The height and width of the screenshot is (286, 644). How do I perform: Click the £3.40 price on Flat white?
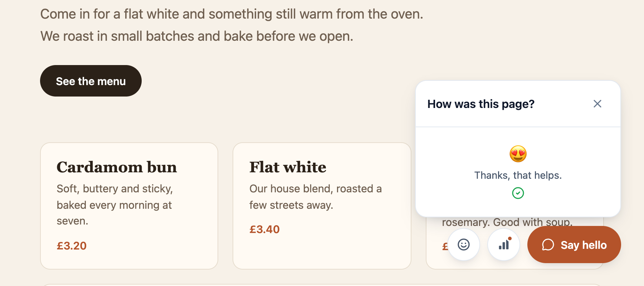264,229
